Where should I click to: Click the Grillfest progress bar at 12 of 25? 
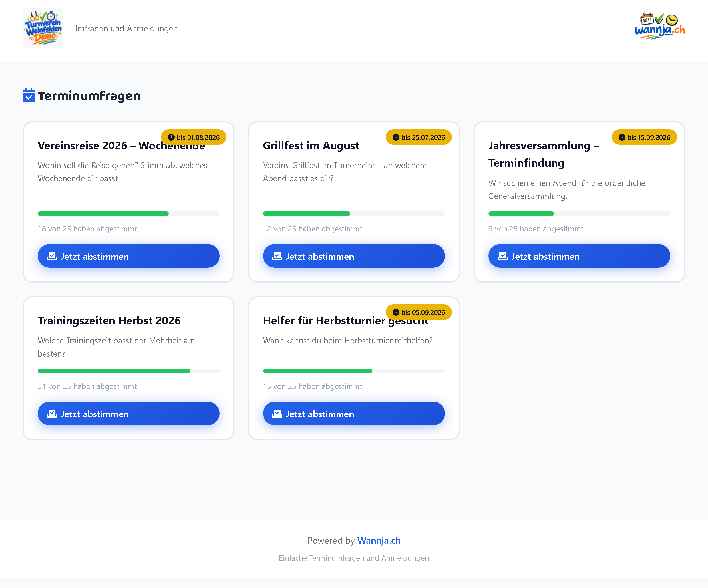(354, 214)
